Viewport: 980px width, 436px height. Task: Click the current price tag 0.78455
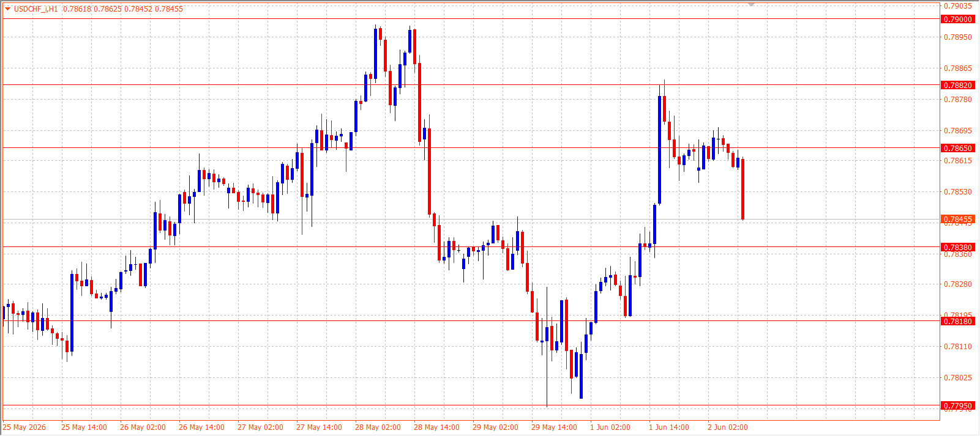click(957, 219)
